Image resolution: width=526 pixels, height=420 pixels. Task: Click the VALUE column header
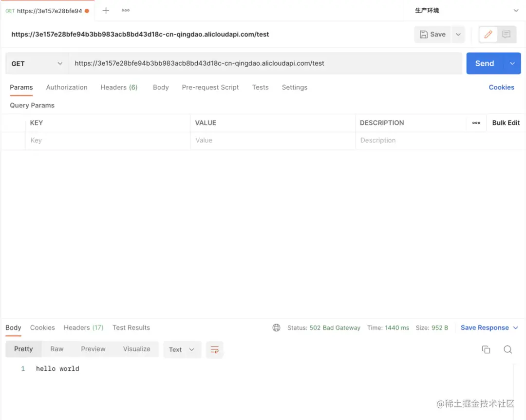[x=206, y=123]
